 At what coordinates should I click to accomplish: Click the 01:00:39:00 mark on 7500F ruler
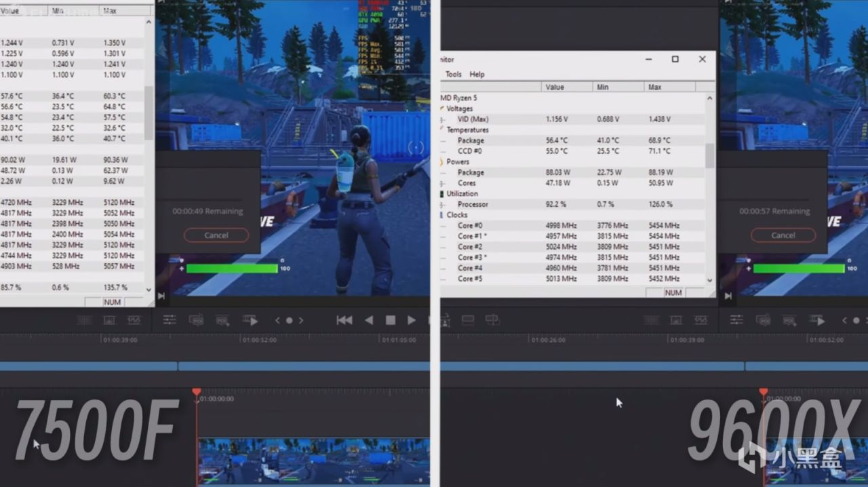120,340
